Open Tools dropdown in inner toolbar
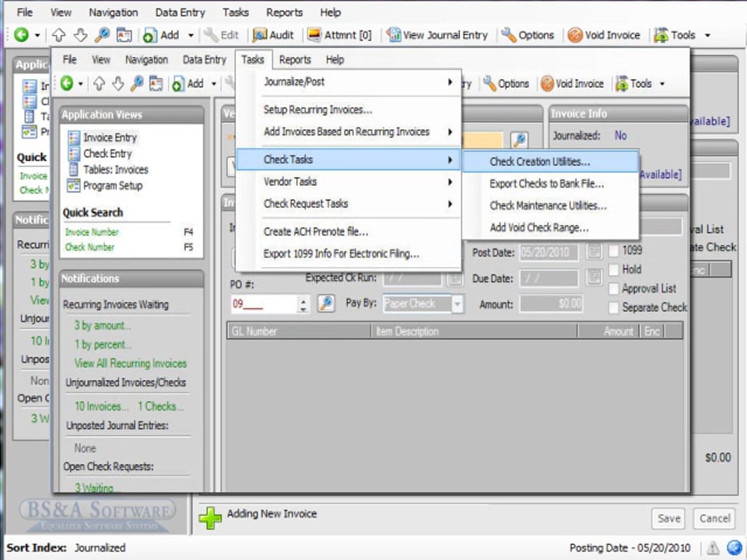The height and width of the screenshot is (560, 747). pos(640,83)
